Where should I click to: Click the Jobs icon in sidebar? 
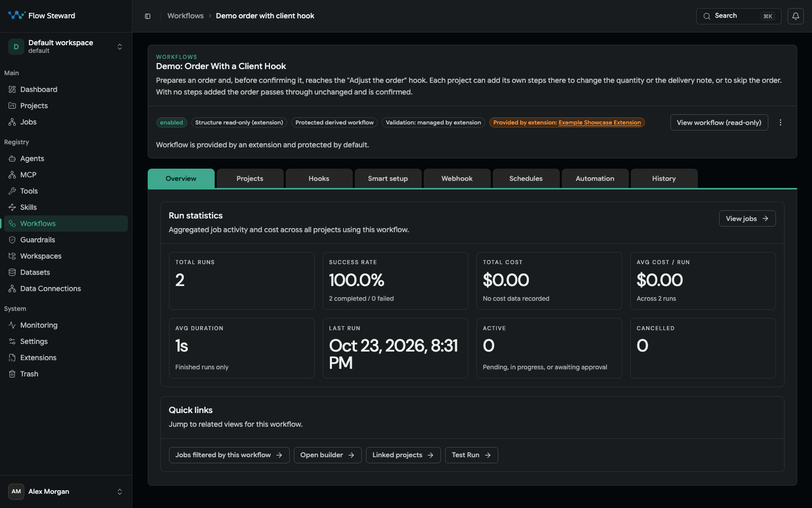click(x=12, y=122)
